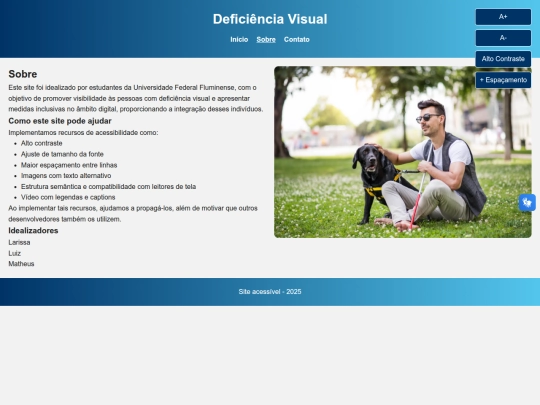Increase font size with A+ button
This screenshot has height=405, width=540.
point(503,17)
